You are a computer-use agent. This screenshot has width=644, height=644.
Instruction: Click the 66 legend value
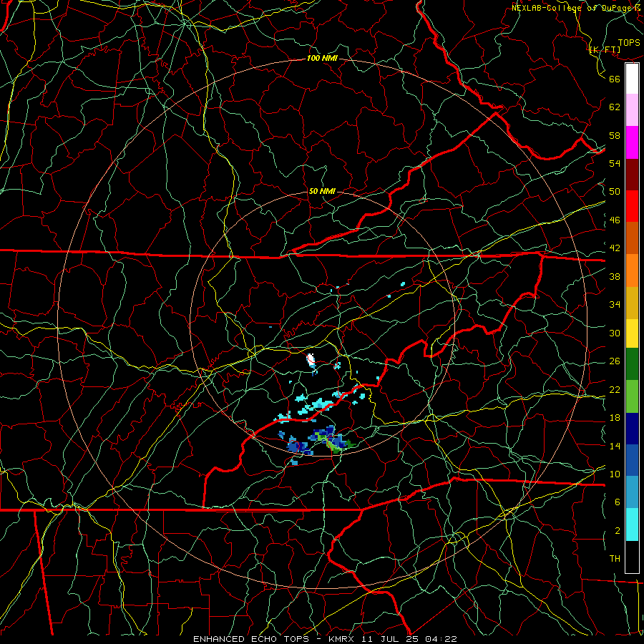(x=615, y=79)
